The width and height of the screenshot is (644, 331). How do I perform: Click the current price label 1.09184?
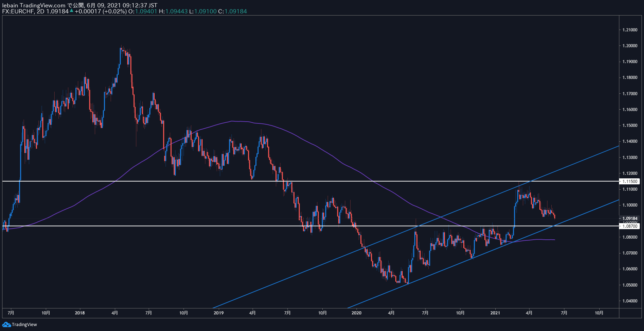(x=630, y=219)
